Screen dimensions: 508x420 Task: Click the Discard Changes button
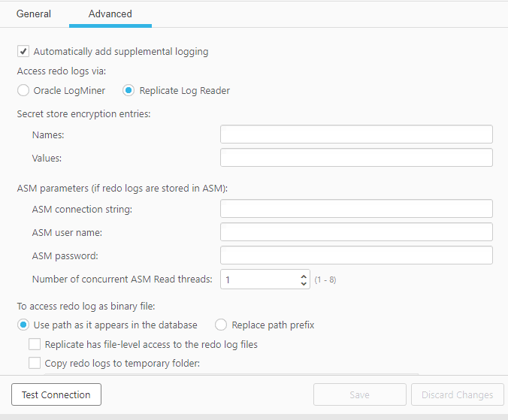(457, 394)
